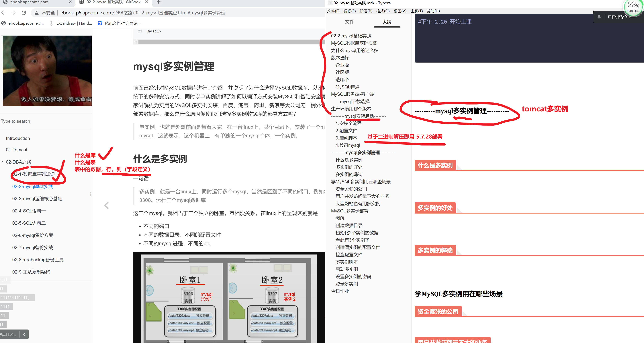Jump to outline item 生产环境用哪个版本

pos(351,109)
